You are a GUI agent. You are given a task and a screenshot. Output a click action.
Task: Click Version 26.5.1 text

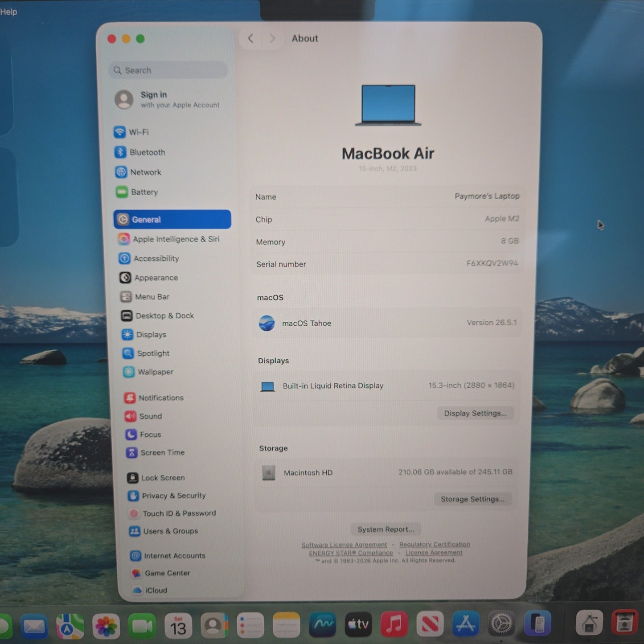pos(492,322)
